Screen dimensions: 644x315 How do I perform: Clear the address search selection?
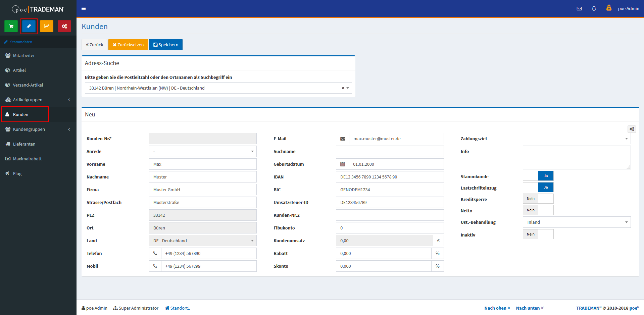coord(343,88)
